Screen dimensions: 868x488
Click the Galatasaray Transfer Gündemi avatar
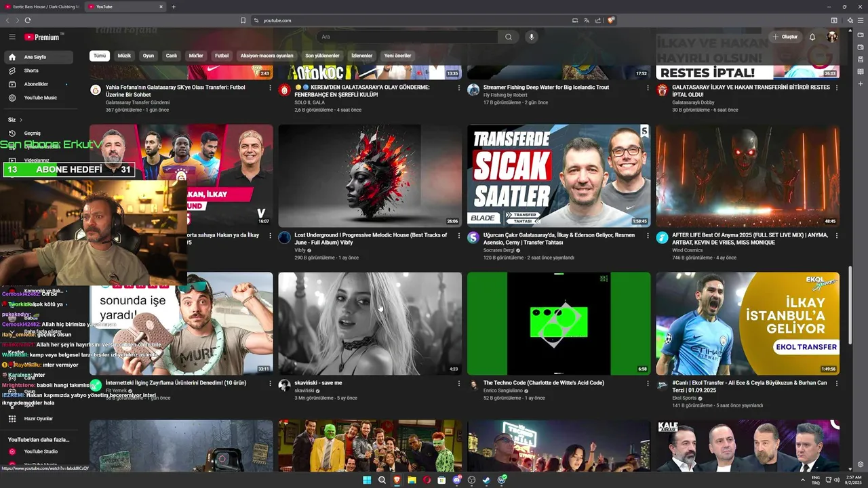(96, 89)
